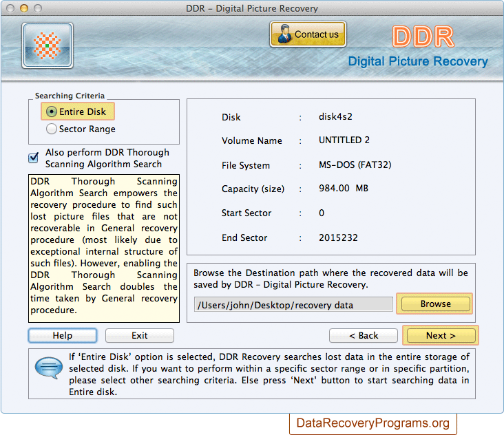
Task: Click the DDR application logo icon
Action: [x=48, y=45]
